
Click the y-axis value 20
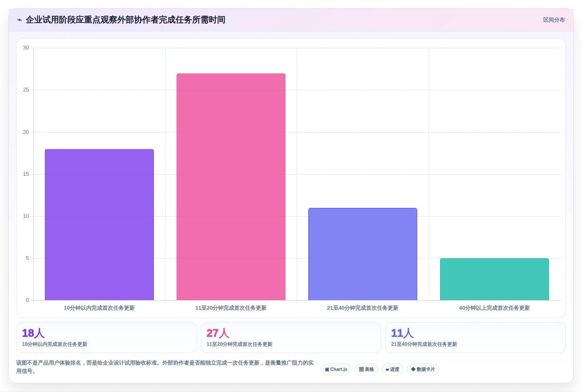click(26, 132)
